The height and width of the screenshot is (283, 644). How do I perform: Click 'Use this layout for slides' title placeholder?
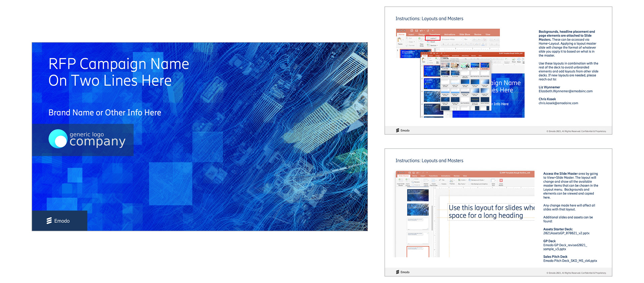click(492, 211)
